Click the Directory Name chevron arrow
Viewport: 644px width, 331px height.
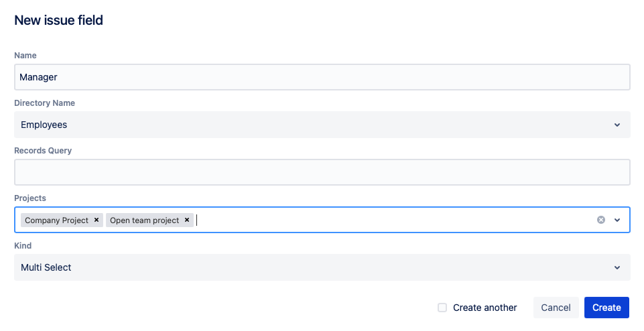617,125
